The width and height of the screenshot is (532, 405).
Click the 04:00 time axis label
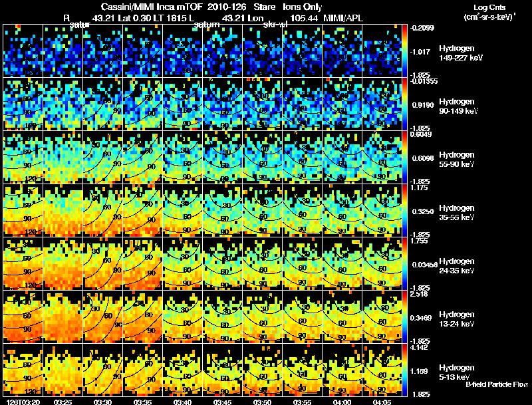point(342,402)
